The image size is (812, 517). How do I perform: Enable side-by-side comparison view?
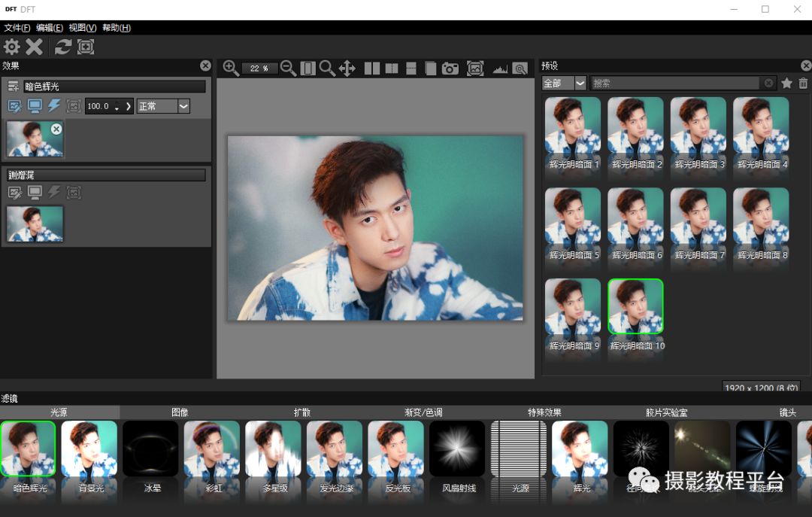click(372, 68)
